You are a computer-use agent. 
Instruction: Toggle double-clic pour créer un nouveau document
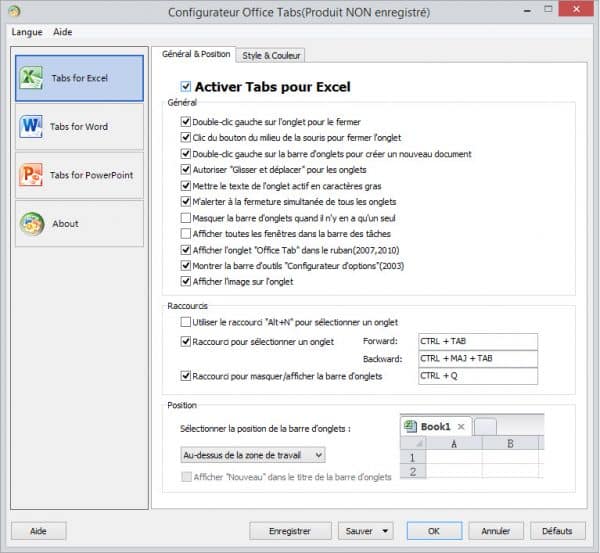point(186,154)
